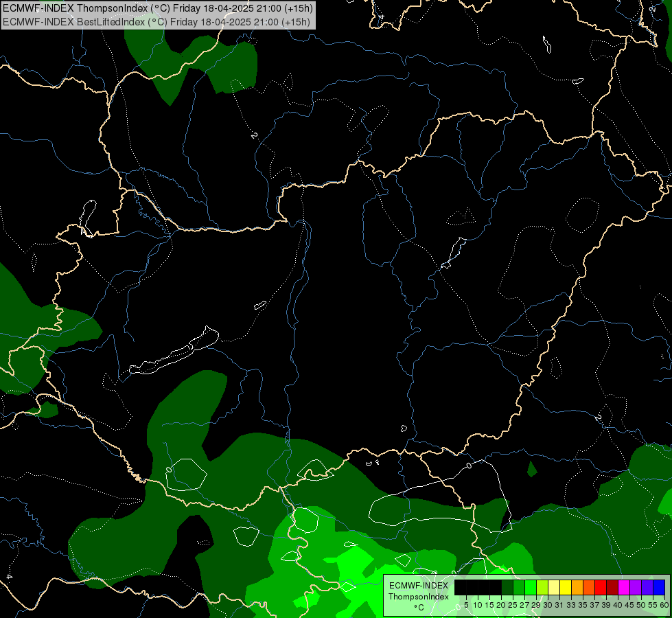Click the BestLiftedIndex title line at top

click(156, 21)
